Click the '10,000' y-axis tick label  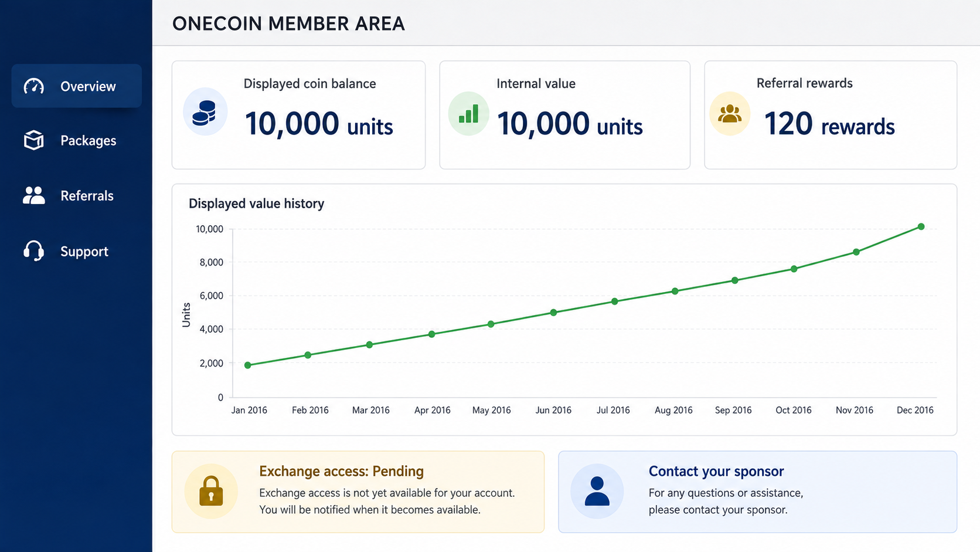pos(209,229)
